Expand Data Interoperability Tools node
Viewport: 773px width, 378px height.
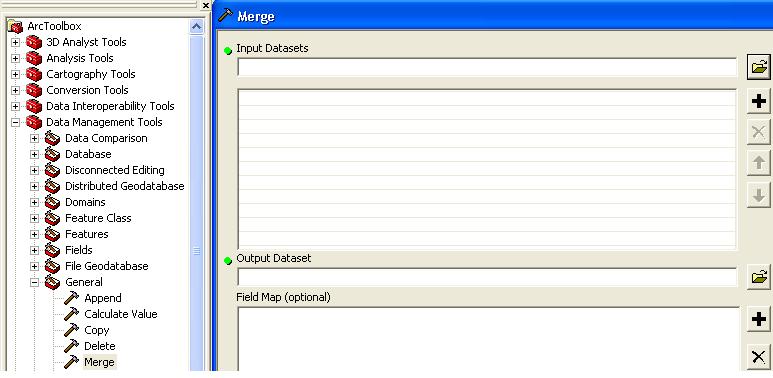coord(15,106)
